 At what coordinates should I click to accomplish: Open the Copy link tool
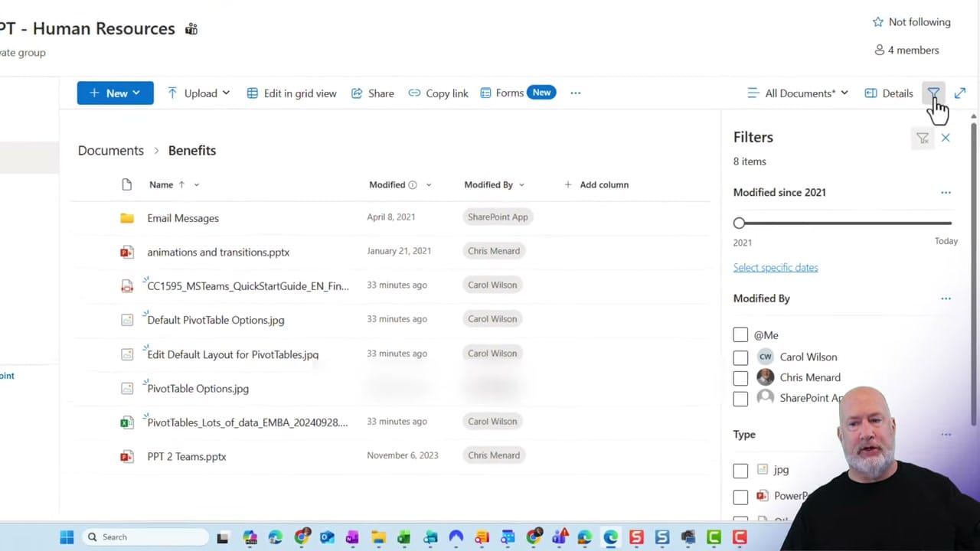[437, 93]
